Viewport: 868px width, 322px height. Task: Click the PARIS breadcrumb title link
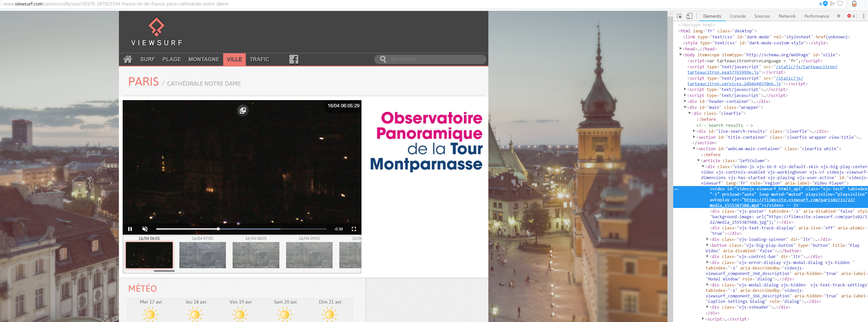[144, 82]
